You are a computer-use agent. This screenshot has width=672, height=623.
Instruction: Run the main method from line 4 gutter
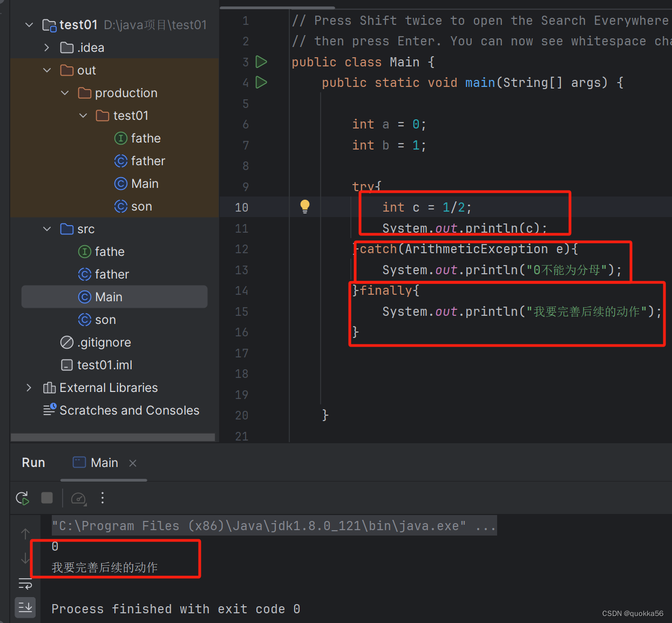(261, 82)
